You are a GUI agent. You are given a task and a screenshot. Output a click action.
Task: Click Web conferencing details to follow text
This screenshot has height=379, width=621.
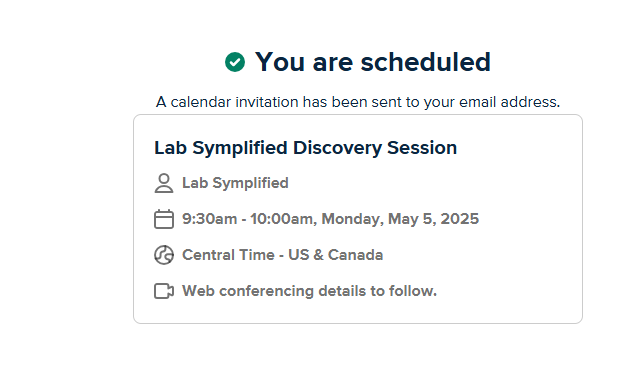[x=309, y=291]
